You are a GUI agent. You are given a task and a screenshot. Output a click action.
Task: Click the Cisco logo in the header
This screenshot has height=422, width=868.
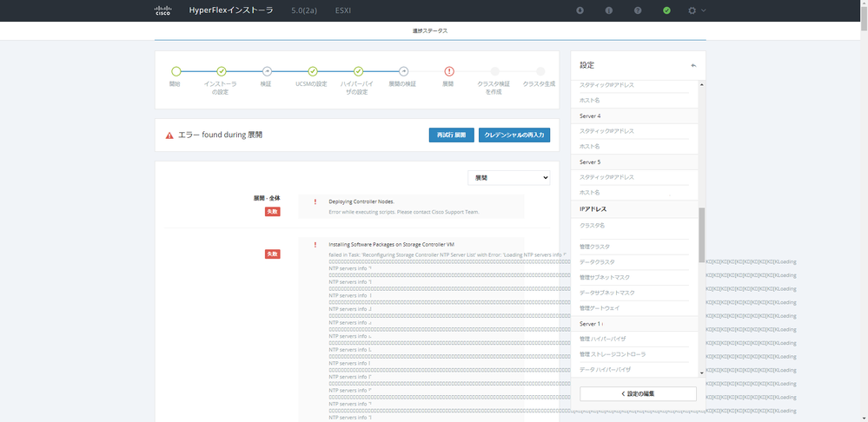click(162, 10)
